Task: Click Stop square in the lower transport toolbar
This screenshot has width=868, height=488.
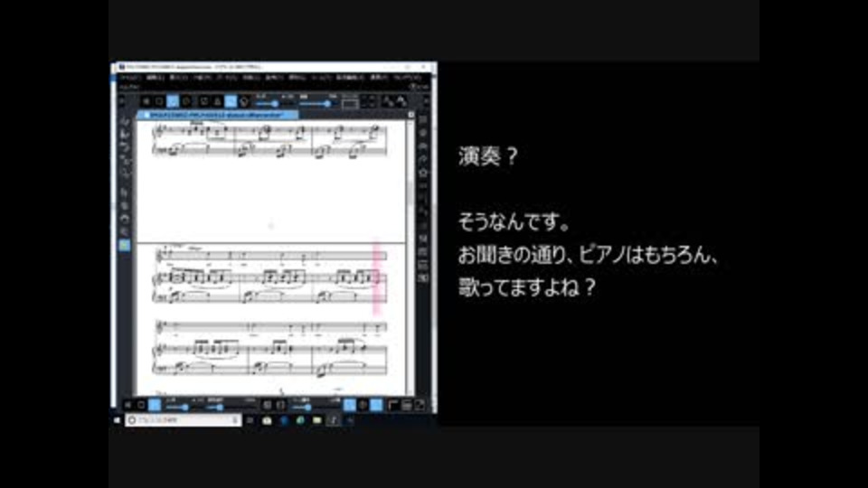Action: 141,406
